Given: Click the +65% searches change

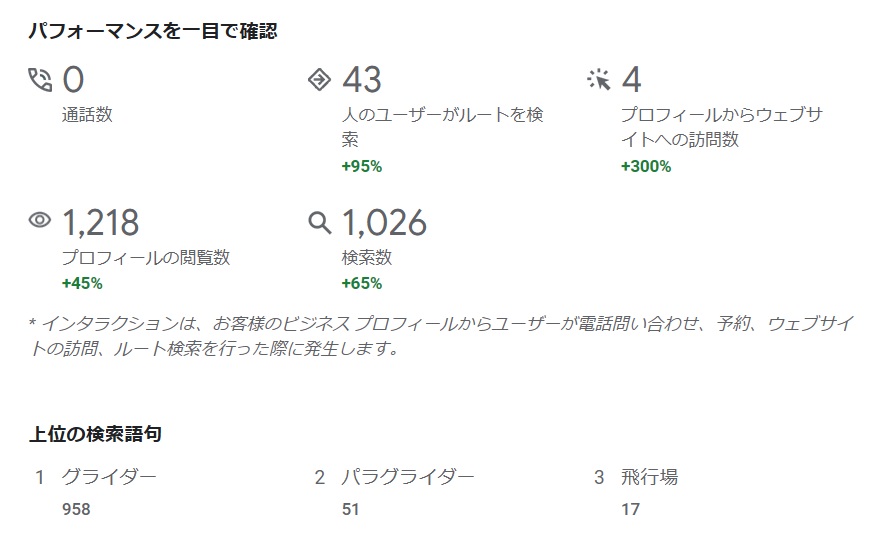Looking at the screenshot, I should 362,283.
